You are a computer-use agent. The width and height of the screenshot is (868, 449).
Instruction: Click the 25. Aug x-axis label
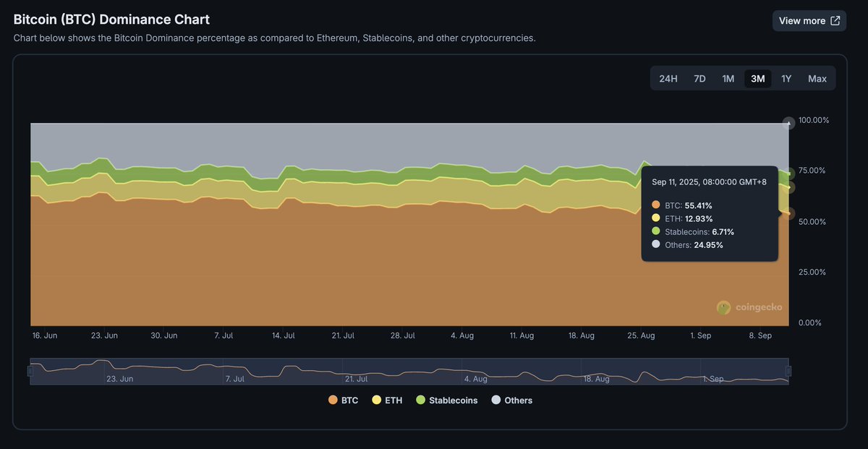tap(640, 335)
